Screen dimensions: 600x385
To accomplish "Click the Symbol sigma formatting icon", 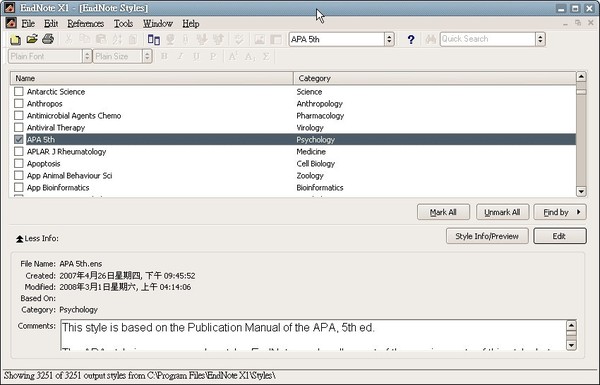I will click(266, 57).
